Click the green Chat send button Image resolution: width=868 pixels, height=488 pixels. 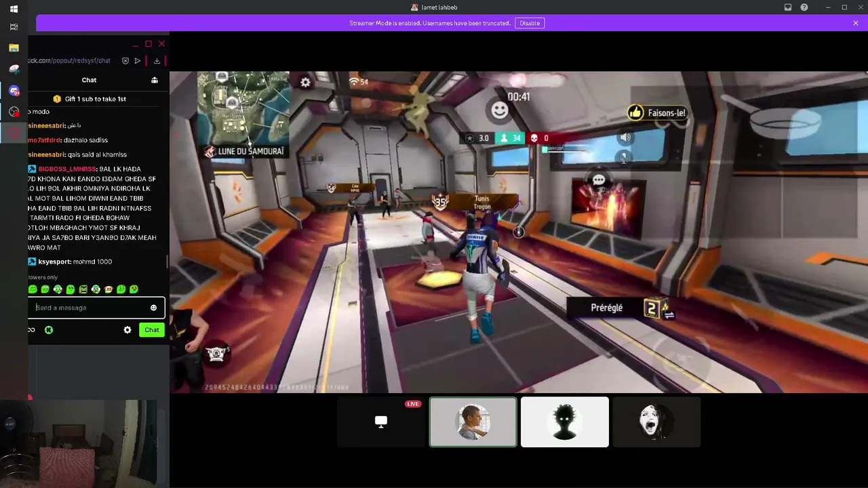[152, 330]
